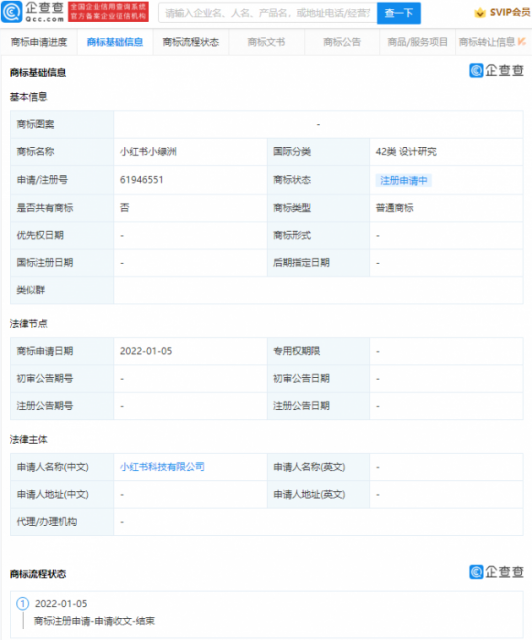Go to the 商标公告 tab
532x640 pixels.
(x=342, y=42)
